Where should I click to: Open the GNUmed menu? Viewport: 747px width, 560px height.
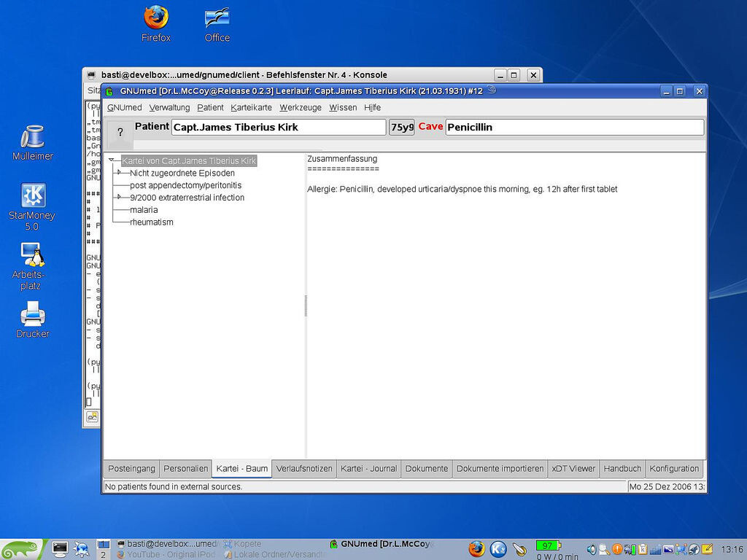[x=124, y=108]
